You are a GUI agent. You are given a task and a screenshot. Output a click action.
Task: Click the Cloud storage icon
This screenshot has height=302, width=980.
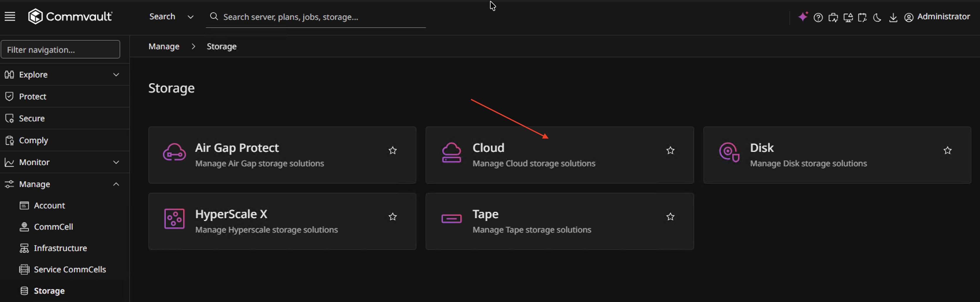point(452,152)
